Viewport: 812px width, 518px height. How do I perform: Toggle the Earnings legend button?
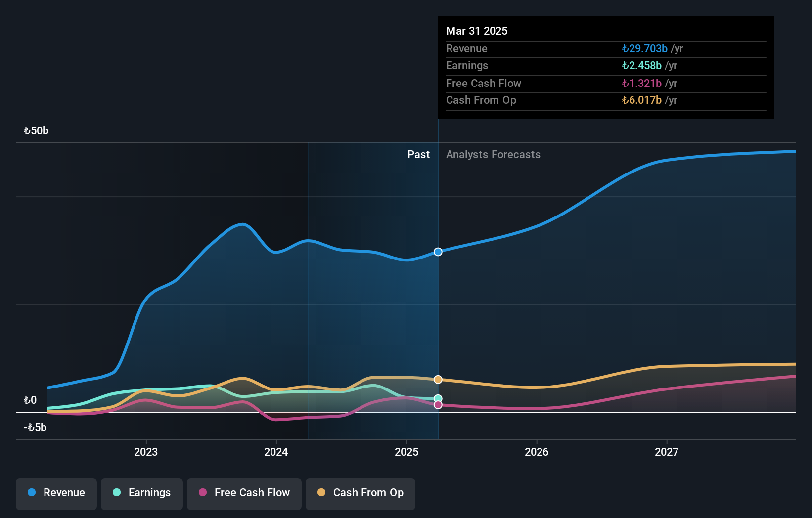(x=142, y=494)
